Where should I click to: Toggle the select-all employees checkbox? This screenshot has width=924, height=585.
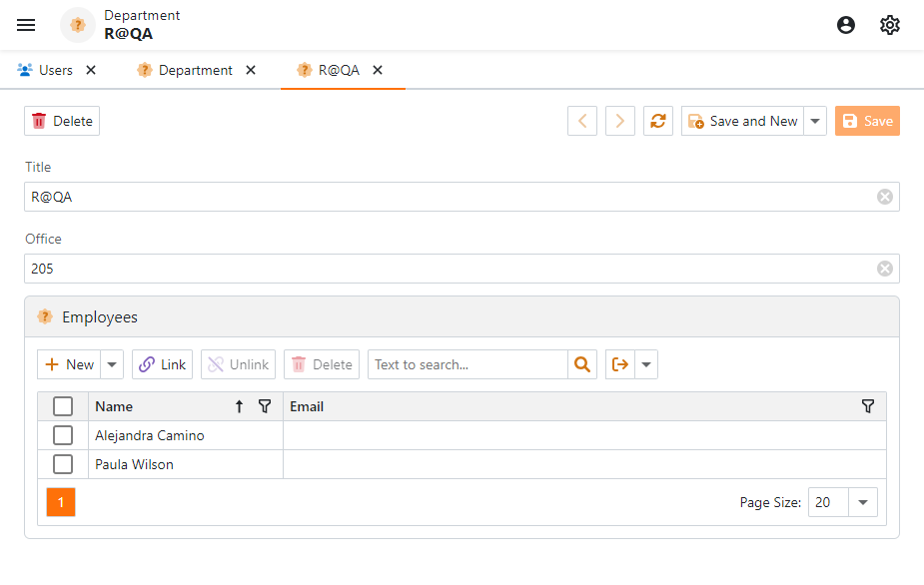point(63,406)
